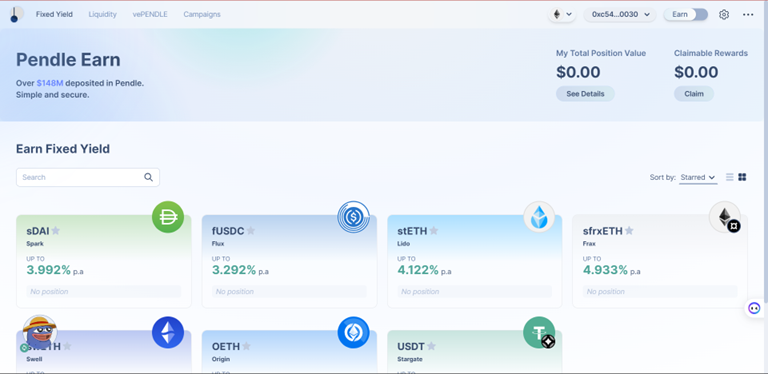
Task: Open the Ethereum network selector dropdown
Action: click(562, 15)
